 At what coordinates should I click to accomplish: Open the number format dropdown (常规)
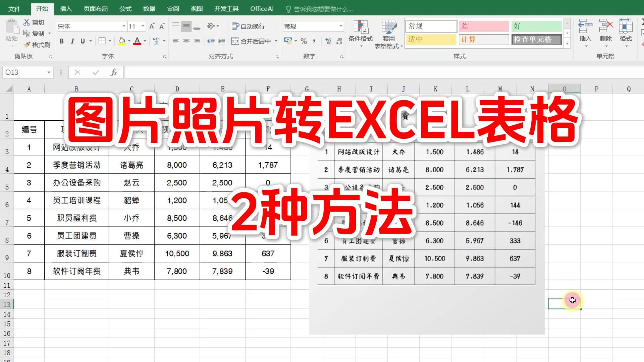point(341,26)
